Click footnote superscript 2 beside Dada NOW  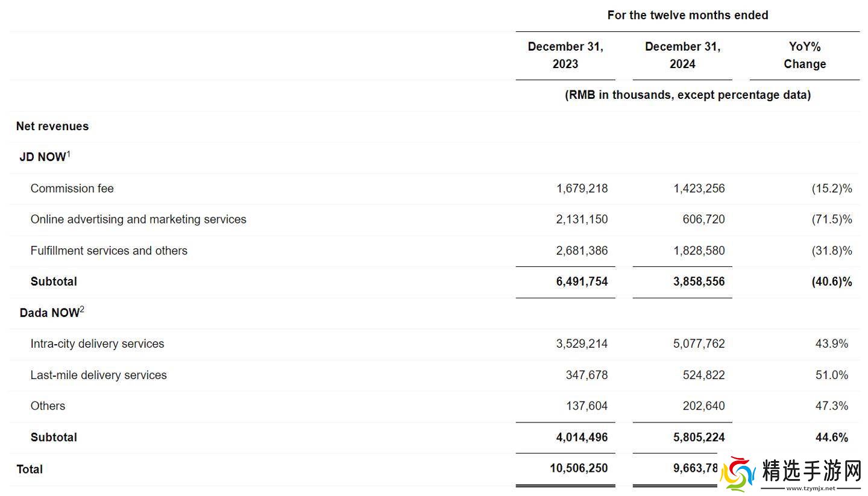(x=82, y=310)
